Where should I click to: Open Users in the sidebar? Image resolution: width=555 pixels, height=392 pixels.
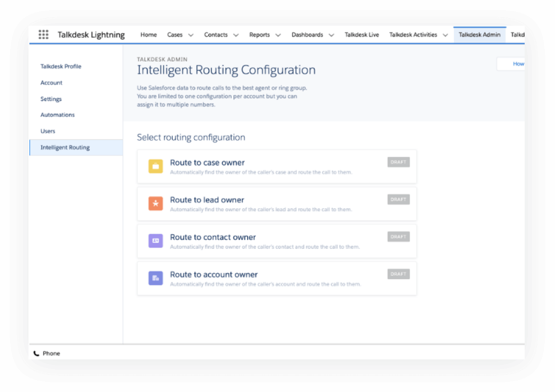click(x=48, y=131)
